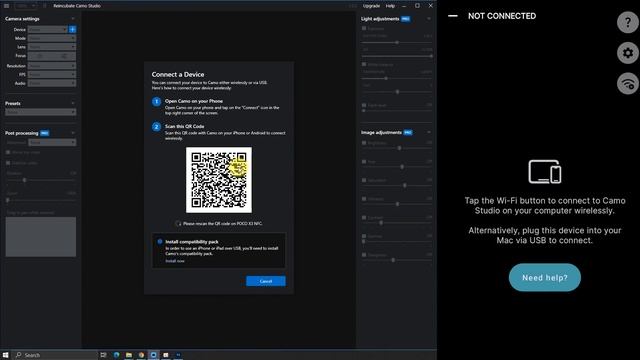Add a device with the blue plus button
Viewport: 640px width, 360px height.
72,29
